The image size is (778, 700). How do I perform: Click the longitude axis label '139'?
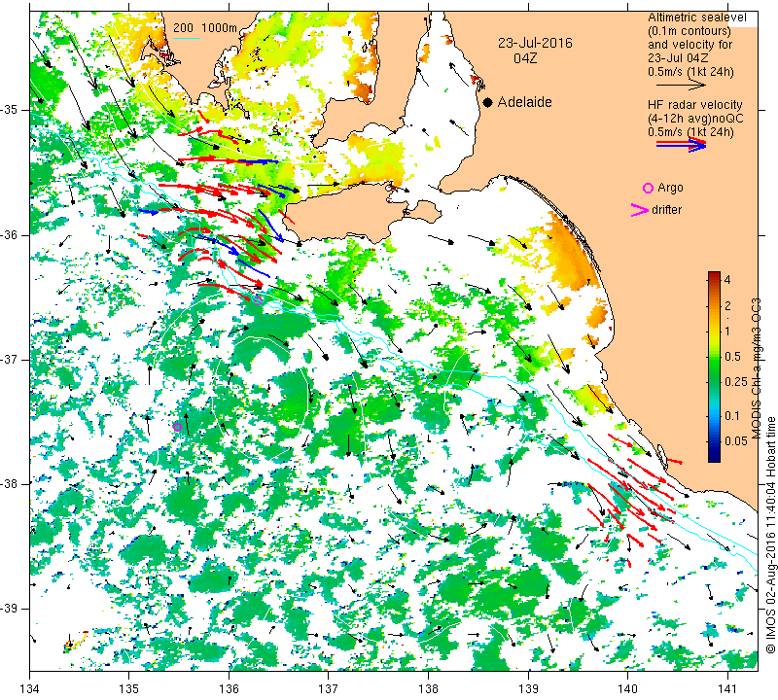coord(528,689)
